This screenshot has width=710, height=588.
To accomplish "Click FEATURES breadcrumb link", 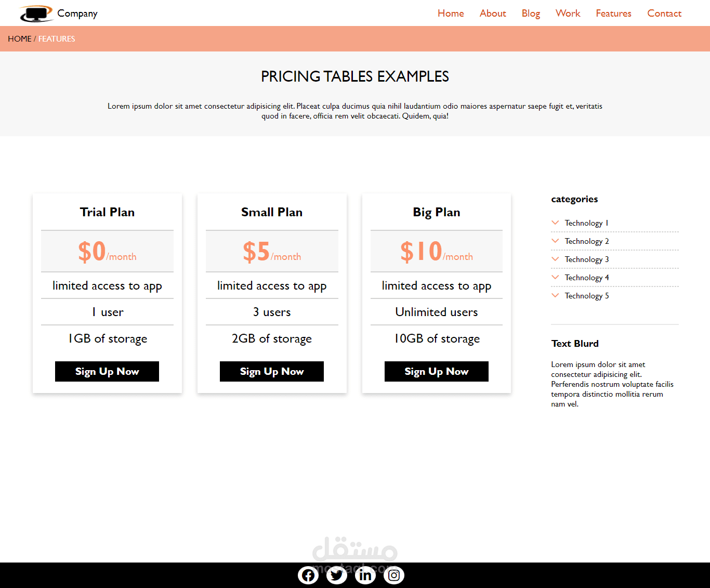I will click(x=57, y=39).
